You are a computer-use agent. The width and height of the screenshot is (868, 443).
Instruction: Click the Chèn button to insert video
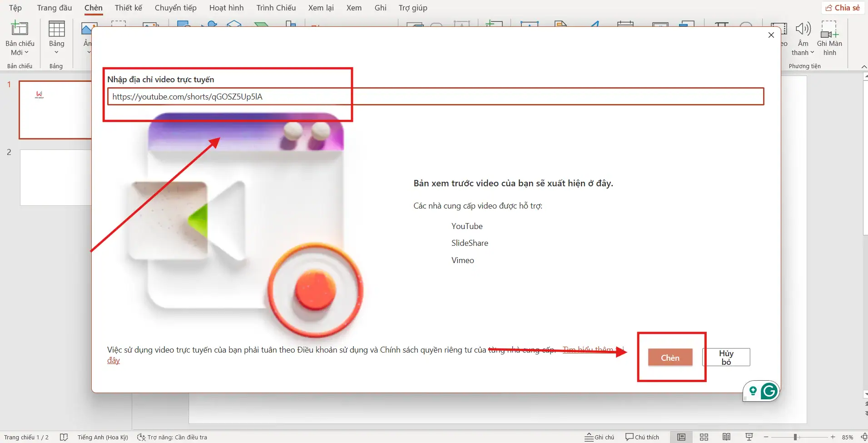(x=670, y=357)
